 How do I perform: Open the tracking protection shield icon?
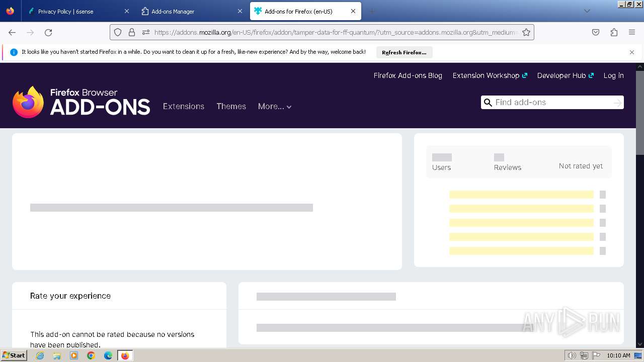pyautogui.click(x=118, y=32)
